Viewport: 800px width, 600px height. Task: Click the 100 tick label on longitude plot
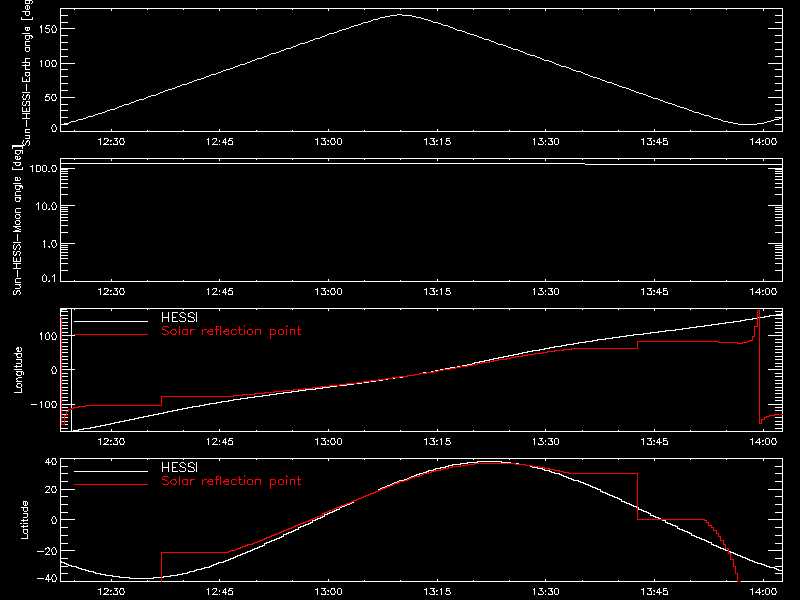click(48, 336)
